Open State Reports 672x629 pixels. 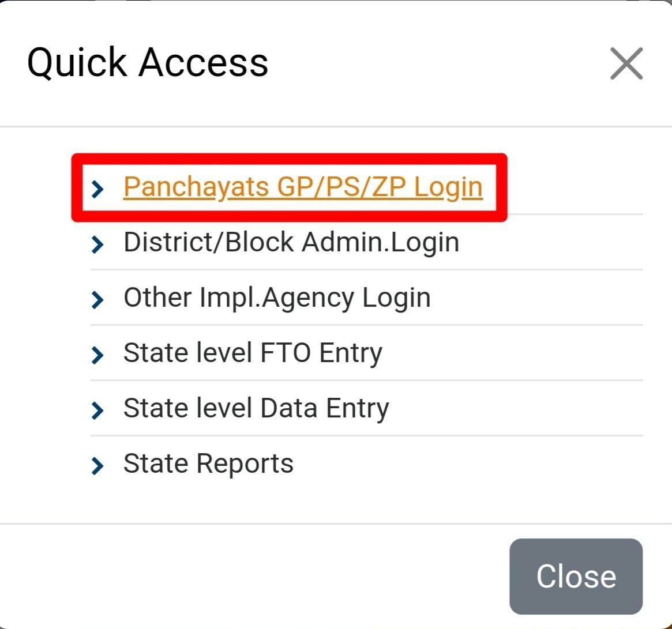coord(208,463)
